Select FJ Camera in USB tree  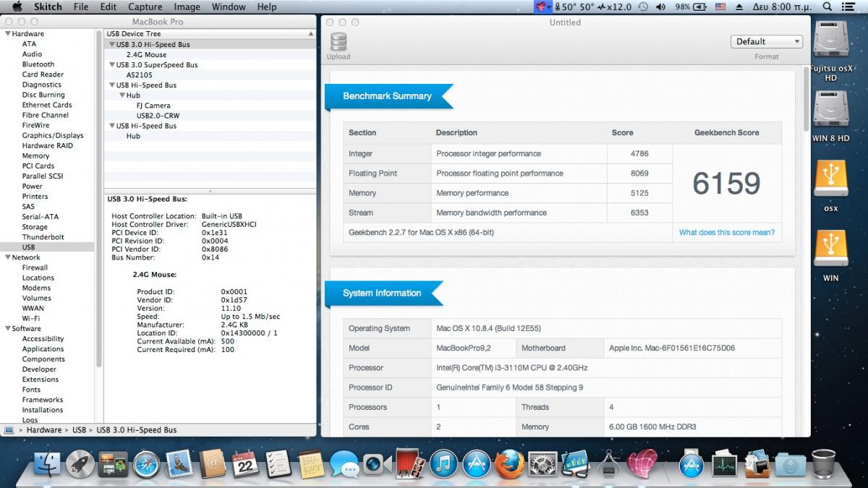click(153, 106)
